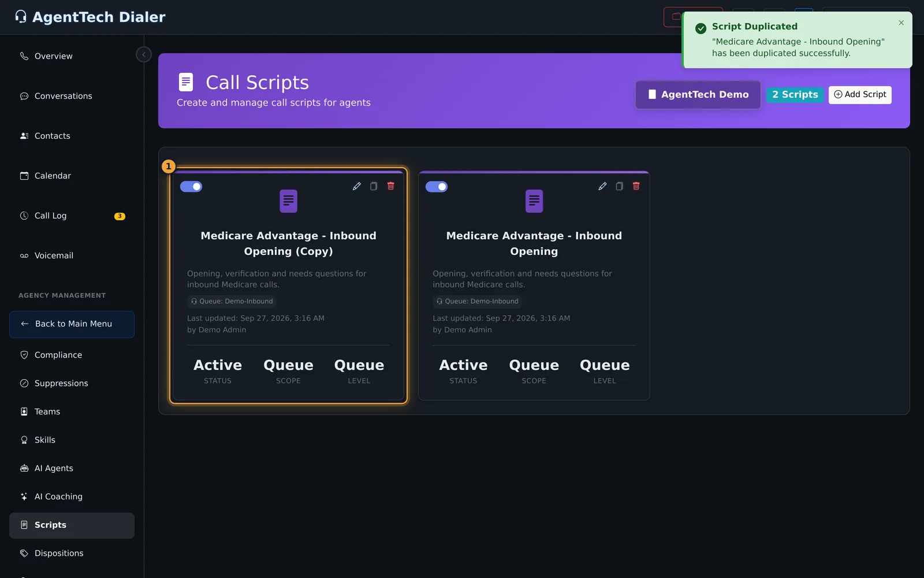Viewport: 924px width, 578px height.
Task: Edit the Inbound Opening (Copy) script with pencil icon
Action: [357, 186]
